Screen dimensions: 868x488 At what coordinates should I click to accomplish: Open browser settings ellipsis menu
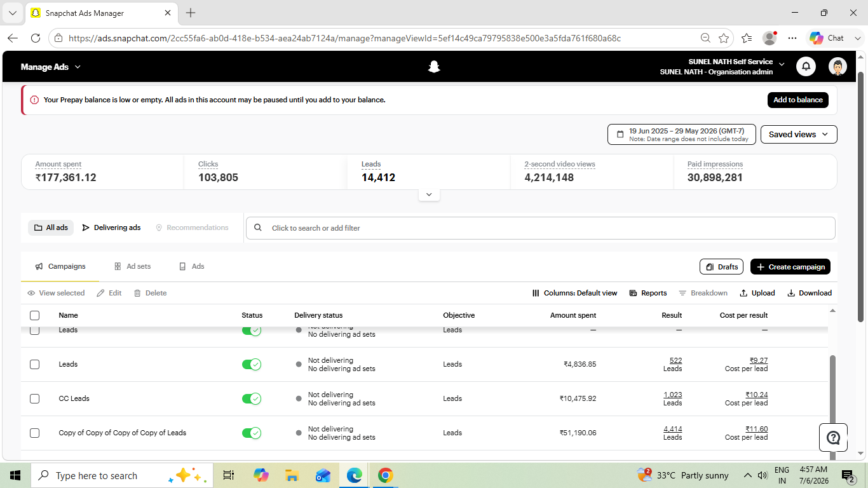coord(792,38)
